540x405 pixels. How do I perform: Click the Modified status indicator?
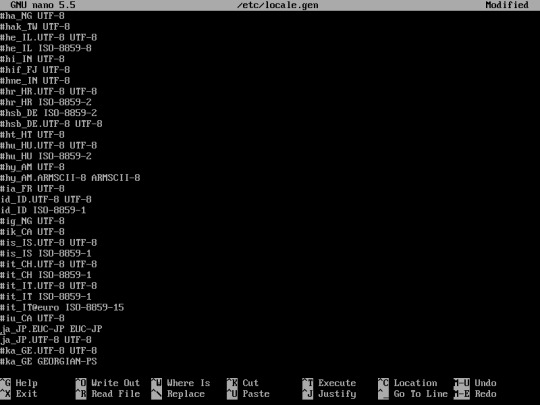pos(507,5)
